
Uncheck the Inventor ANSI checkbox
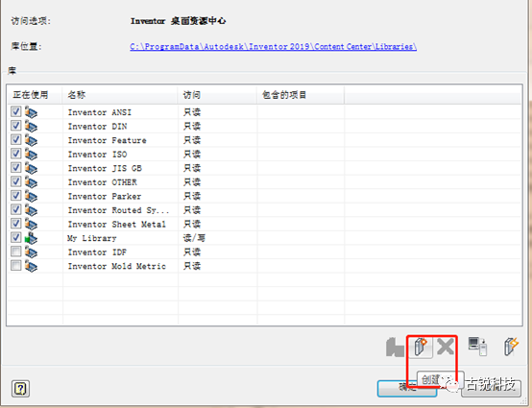[16, 111]
